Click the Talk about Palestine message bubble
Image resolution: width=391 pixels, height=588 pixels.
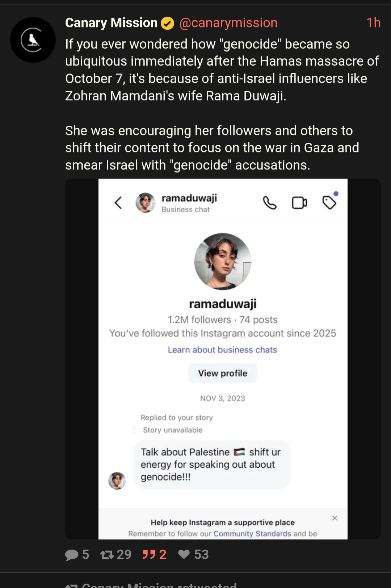[x=211, y=464]
